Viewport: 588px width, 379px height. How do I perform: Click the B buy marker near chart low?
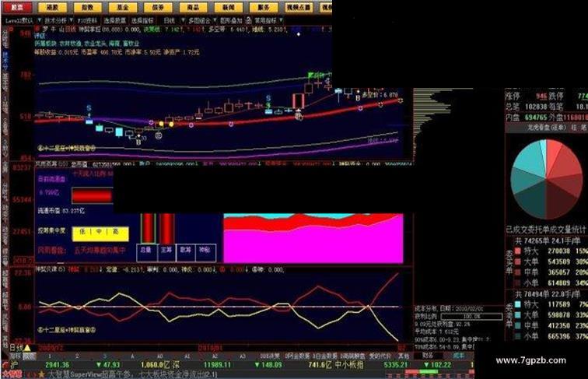coord(138,142)
